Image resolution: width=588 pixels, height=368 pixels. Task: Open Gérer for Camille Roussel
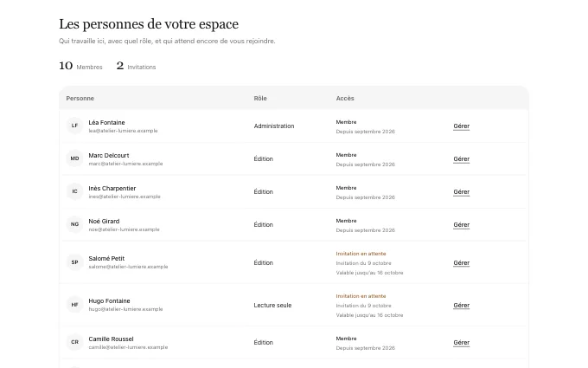[461, 343]
